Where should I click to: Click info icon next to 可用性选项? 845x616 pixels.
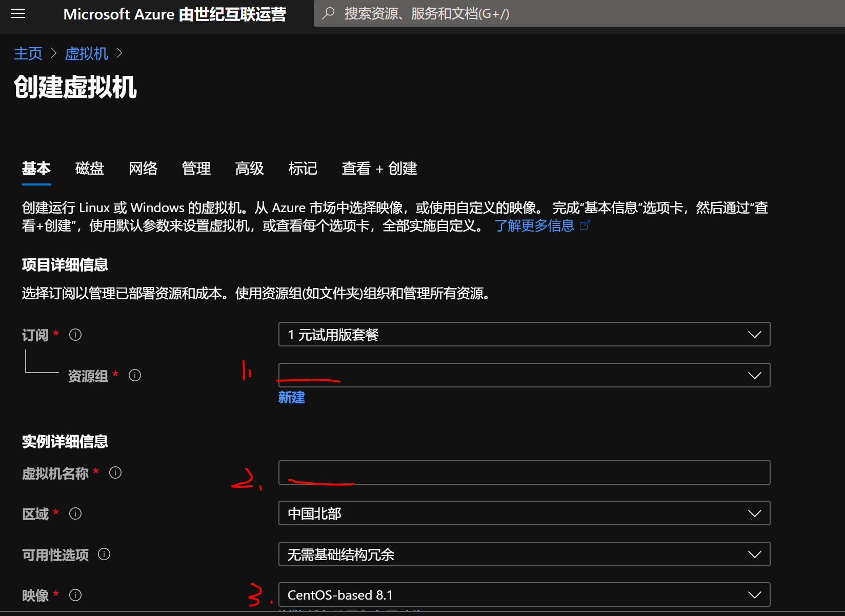click(x=104, y=554)
